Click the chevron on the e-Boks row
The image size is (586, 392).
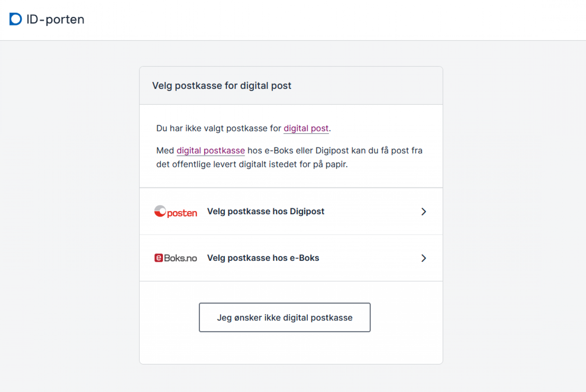click(x=424, y=258)
